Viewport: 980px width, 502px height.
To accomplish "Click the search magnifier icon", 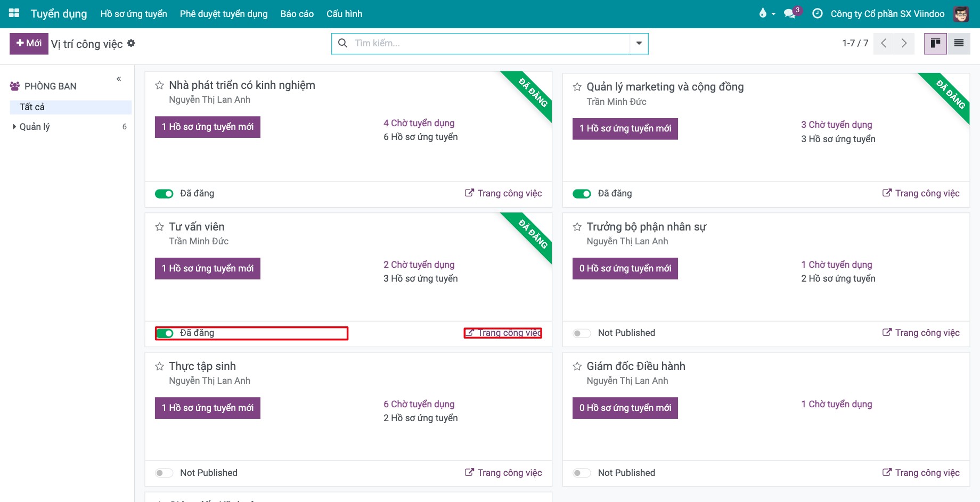I will coord(343,43).
